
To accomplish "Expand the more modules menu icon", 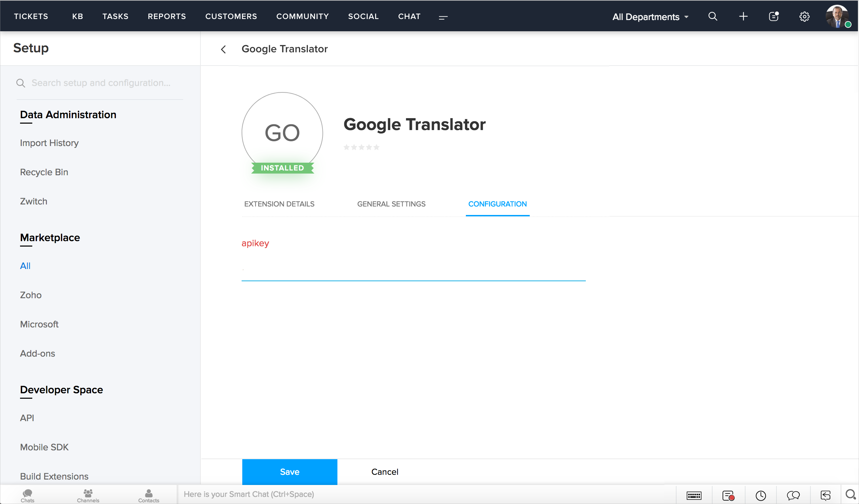I will pyautogui.click(x=443, y=17).
